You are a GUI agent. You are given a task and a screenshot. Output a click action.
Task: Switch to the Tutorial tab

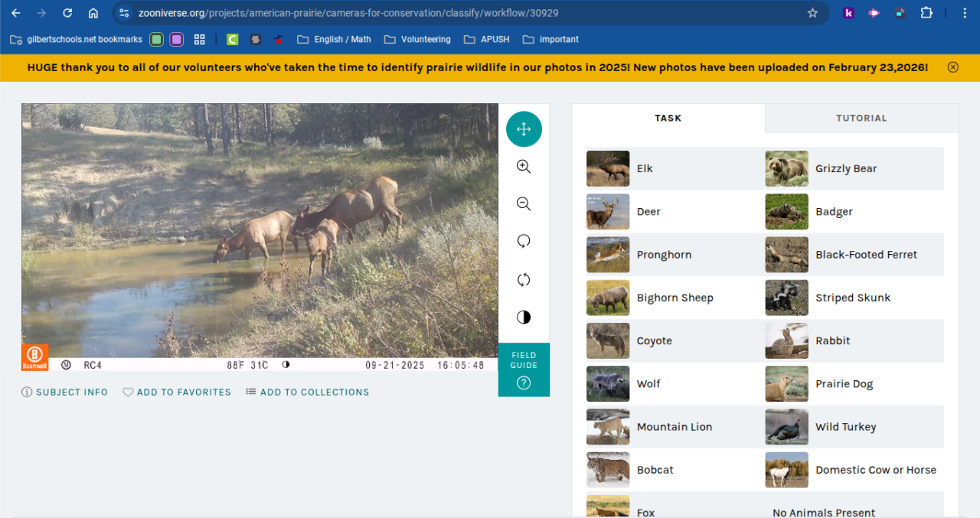coord(861,118)
